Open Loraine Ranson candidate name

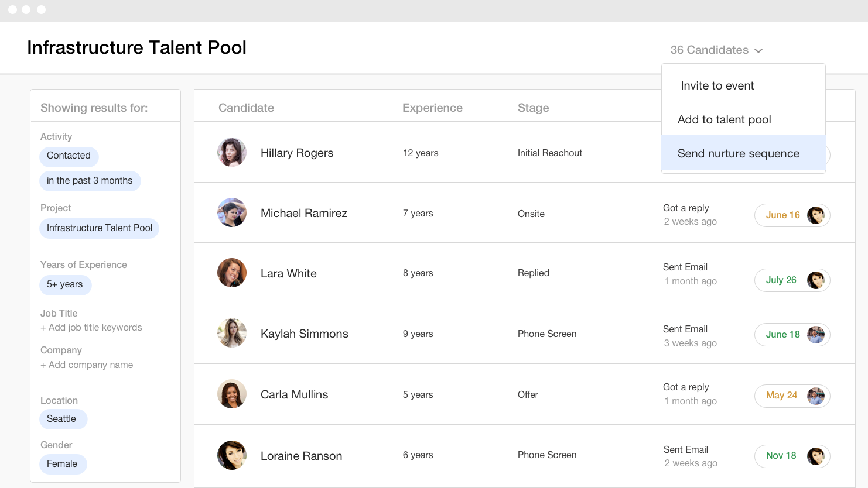[x=302, y=456]
